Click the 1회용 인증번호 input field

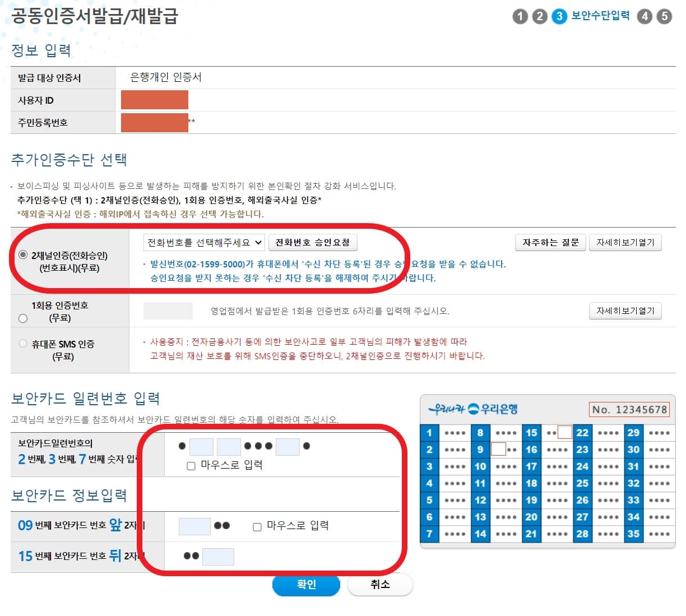click(168, 311)
